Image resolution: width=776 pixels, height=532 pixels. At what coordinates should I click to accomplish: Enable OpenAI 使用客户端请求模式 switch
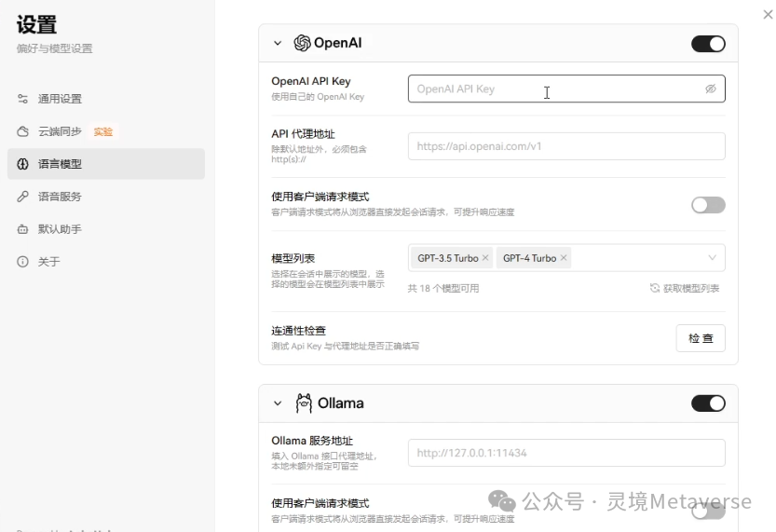point(708,205)
